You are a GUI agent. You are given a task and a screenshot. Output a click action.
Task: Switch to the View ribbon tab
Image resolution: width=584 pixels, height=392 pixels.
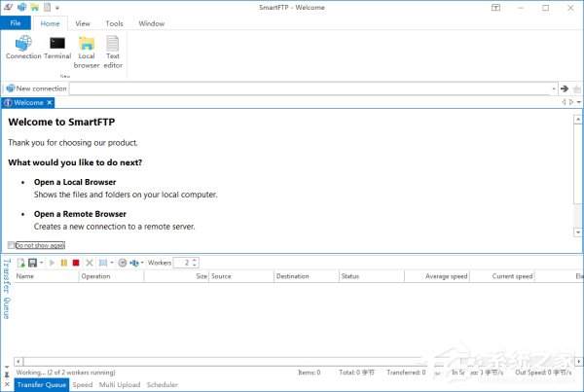tap(83, 23)
